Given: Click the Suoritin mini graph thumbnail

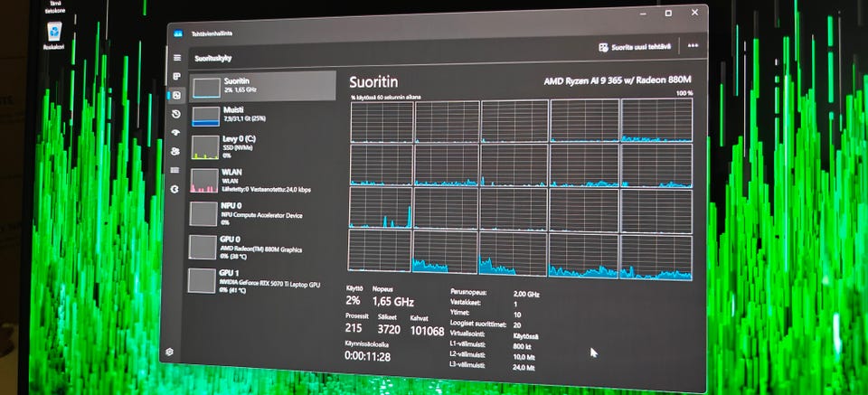Looking at the screenshot, I should tap(206, 88).
